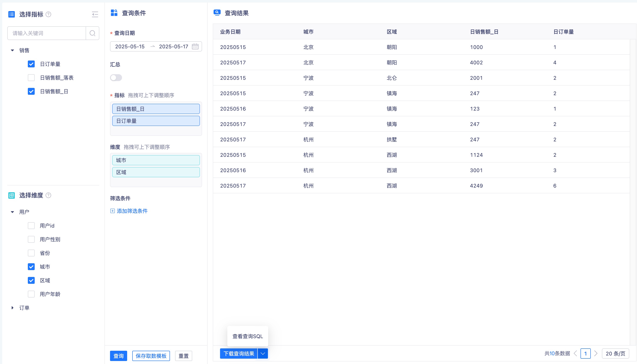Click the sales value 4002 cell
The image size is (637, 364).
(476, 62)
